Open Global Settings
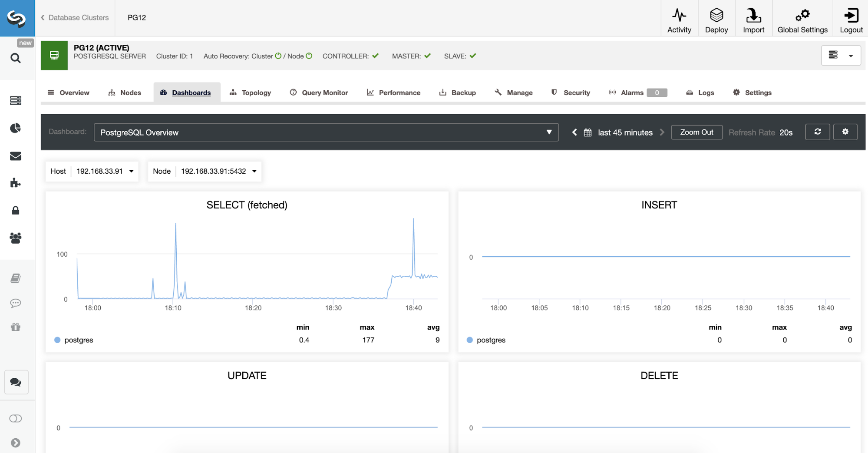 coord(802,20)
